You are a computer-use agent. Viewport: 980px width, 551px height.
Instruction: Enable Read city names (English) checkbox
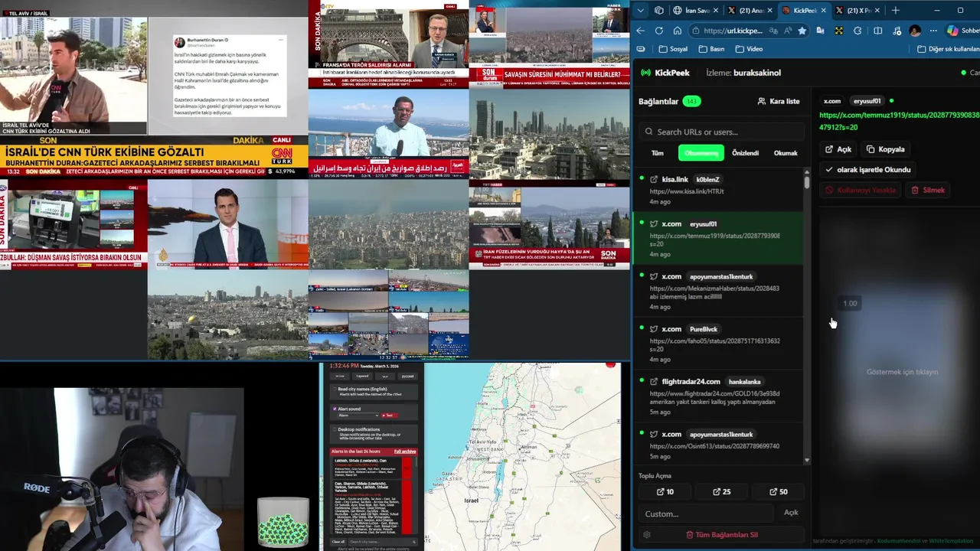point(333,390)
